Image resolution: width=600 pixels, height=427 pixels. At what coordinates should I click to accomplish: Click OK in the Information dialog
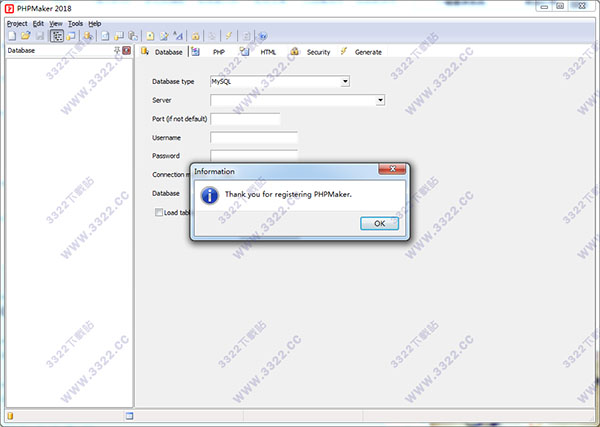coord(379,223)
